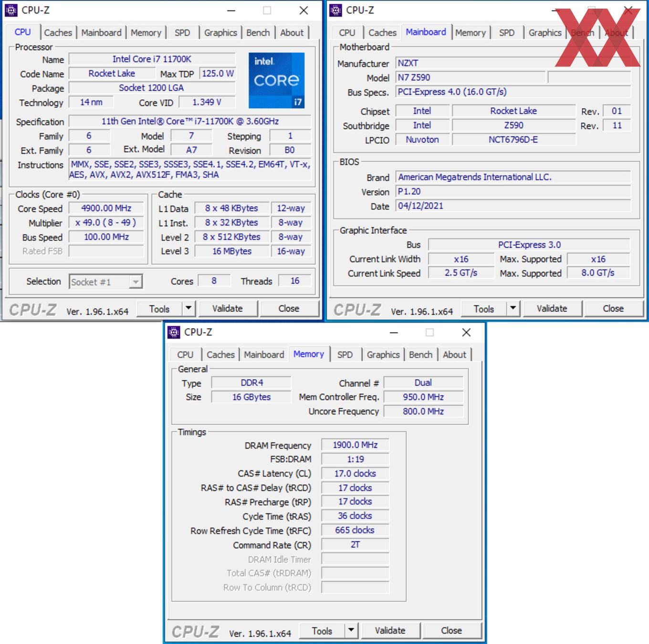649x644 pixels.
Task: Click the Command Rate 2T value
Action: point(355,545)
